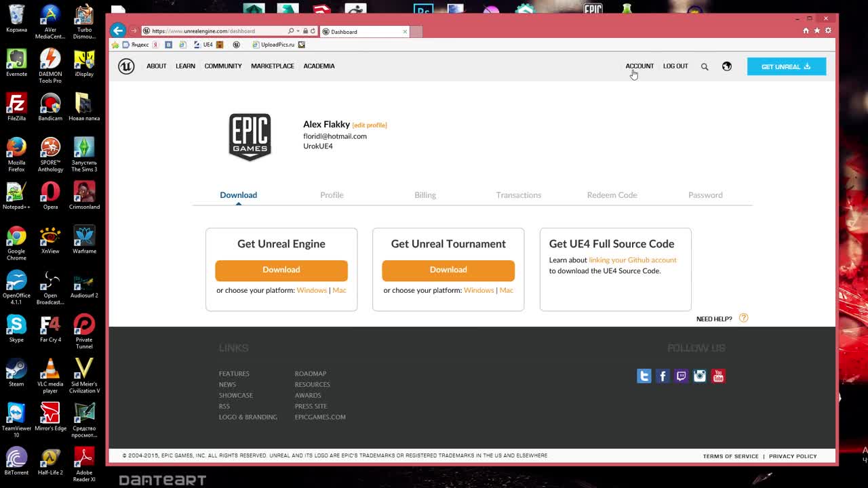Click the UE4 bookmark in favorites bar
Image resolution: width=868 pixels, height=488 pixels.
[x=203, y=45]
